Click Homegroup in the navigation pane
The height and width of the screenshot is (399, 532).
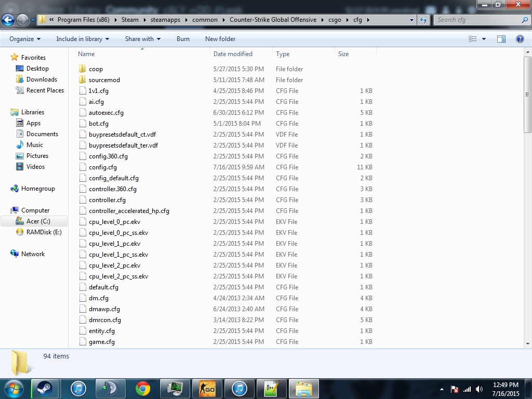[38, 189]
